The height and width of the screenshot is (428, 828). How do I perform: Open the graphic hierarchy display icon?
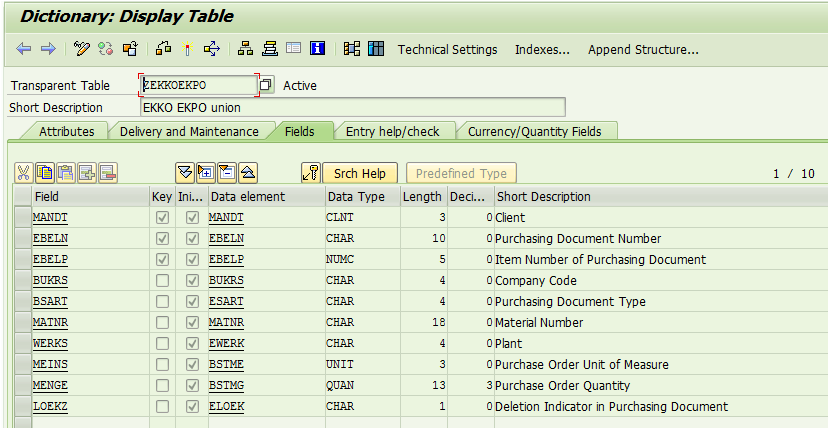coord(352,49)
